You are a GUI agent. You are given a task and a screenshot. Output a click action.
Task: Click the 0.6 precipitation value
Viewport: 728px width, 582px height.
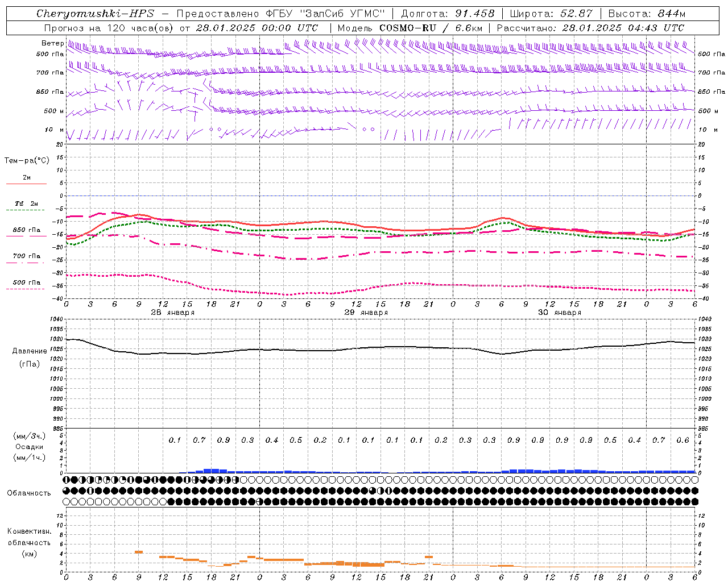[682, 440]
